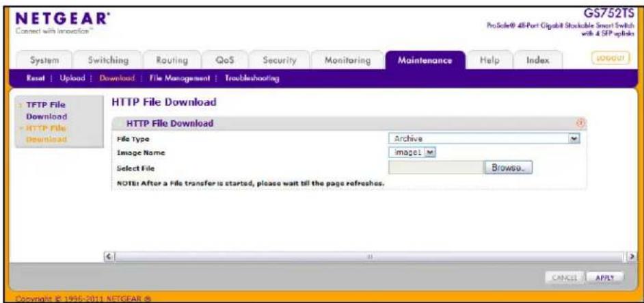Click the horizontal scrollbar left arrow
Screen dimensions: 644x303
click(109, 256)
